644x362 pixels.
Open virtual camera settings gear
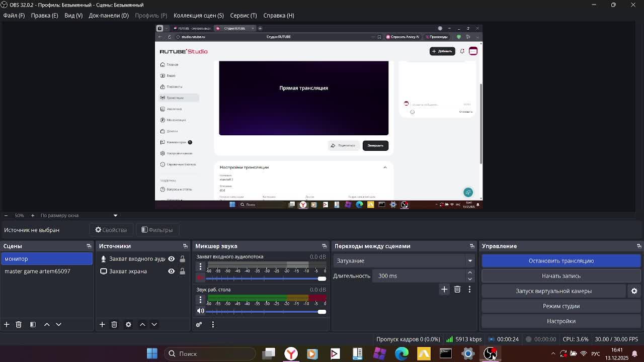pyautogui.click(x=634, y=291)
